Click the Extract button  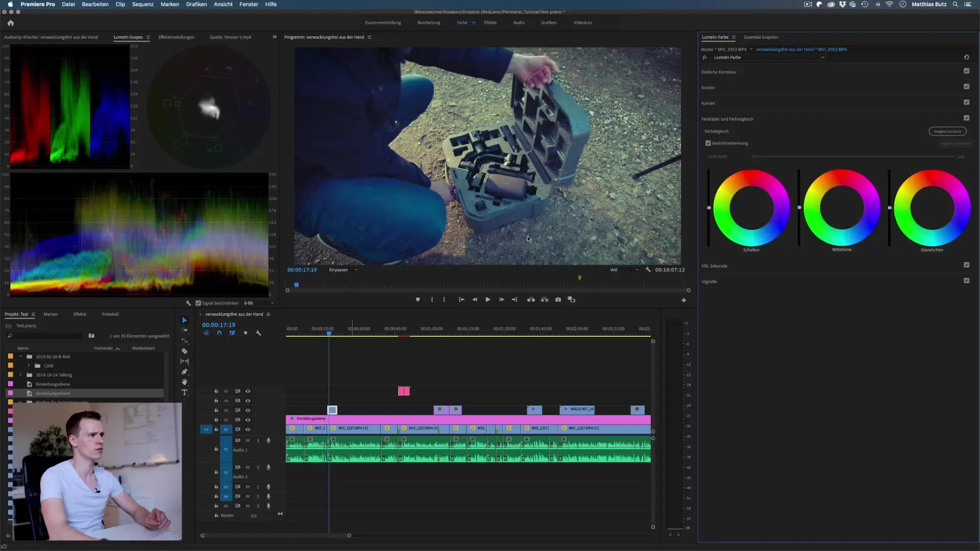(545, 299)
